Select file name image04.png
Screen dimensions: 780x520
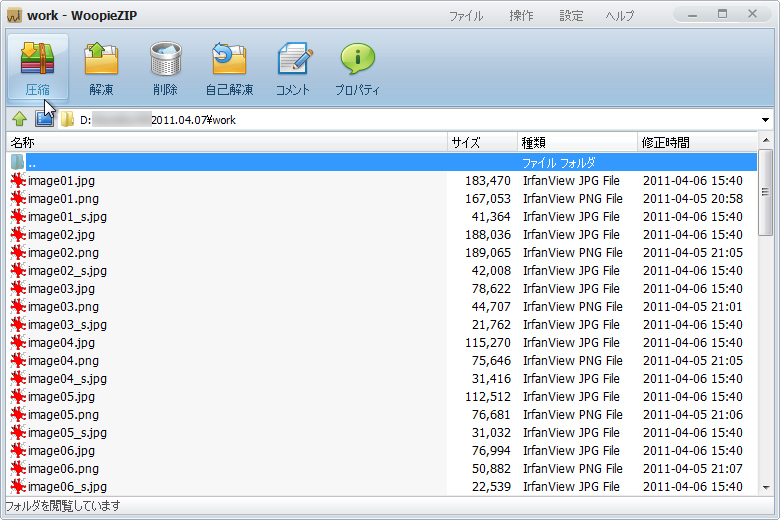63,361
